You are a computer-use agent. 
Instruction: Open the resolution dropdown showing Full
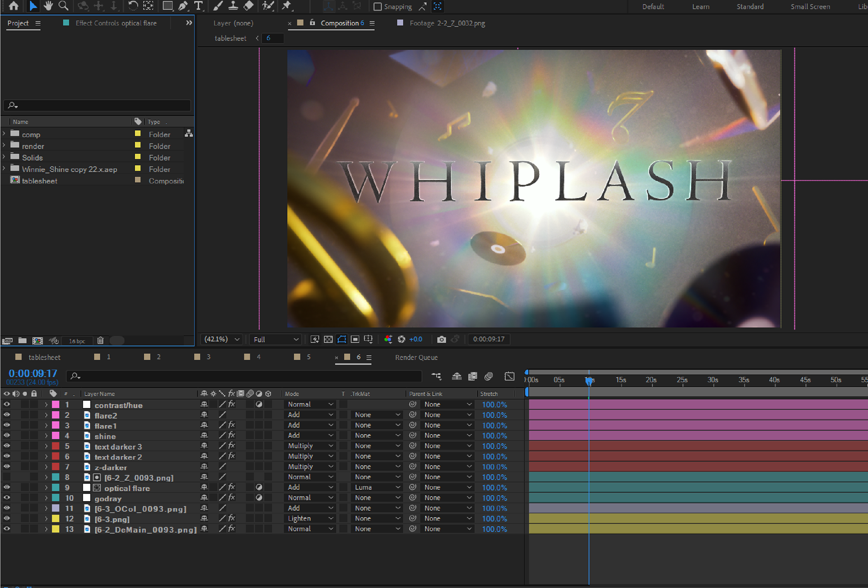[276, 339]
